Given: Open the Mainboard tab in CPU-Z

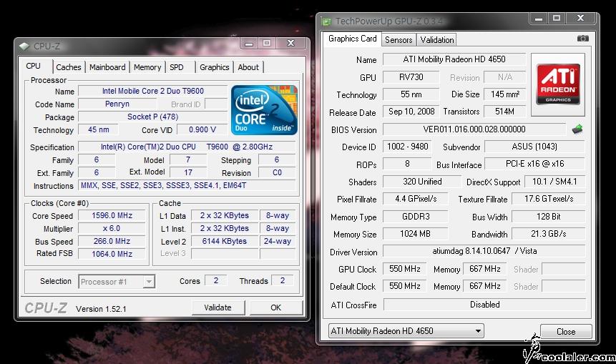Looking at the screenshot, I should (107, 67).
